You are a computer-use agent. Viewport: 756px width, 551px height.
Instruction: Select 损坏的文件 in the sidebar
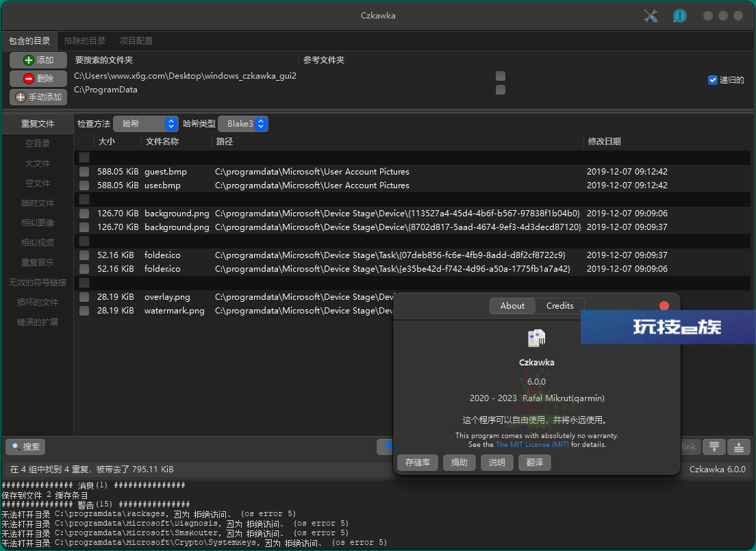coord(38,303)
